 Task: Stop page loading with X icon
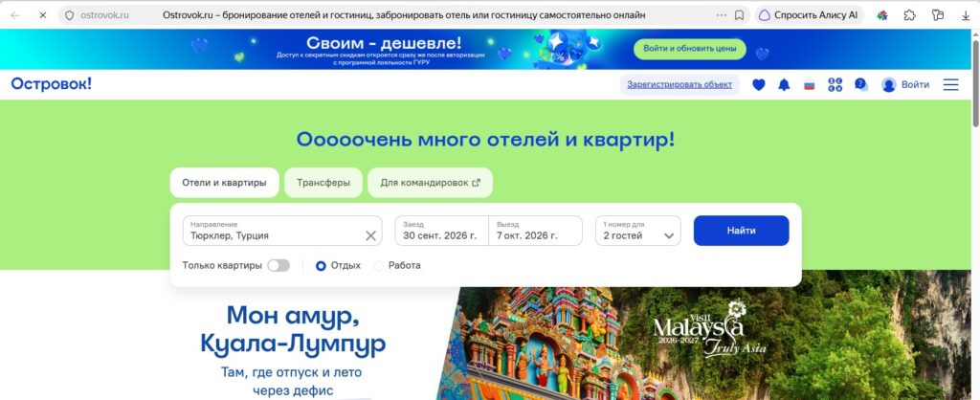pos(42,15)
